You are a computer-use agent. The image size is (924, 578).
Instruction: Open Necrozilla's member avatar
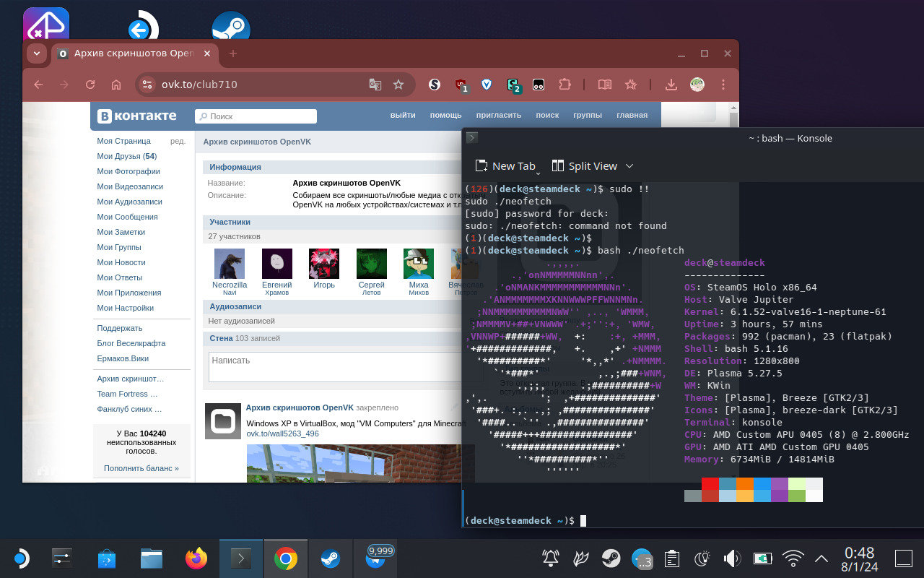click(x=230, y=264)
